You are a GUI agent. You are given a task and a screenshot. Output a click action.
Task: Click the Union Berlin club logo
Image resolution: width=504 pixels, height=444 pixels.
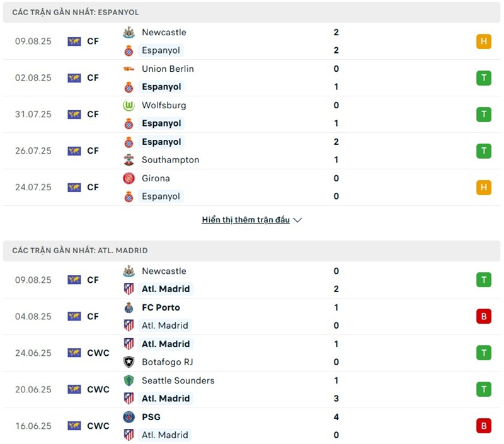(129, 69)
